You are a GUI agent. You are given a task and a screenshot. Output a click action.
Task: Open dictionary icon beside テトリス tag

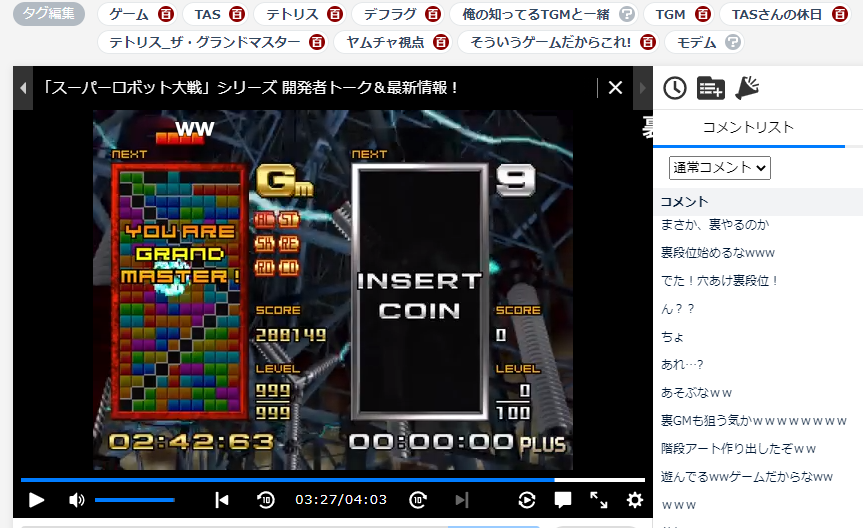tap(335, 14)
